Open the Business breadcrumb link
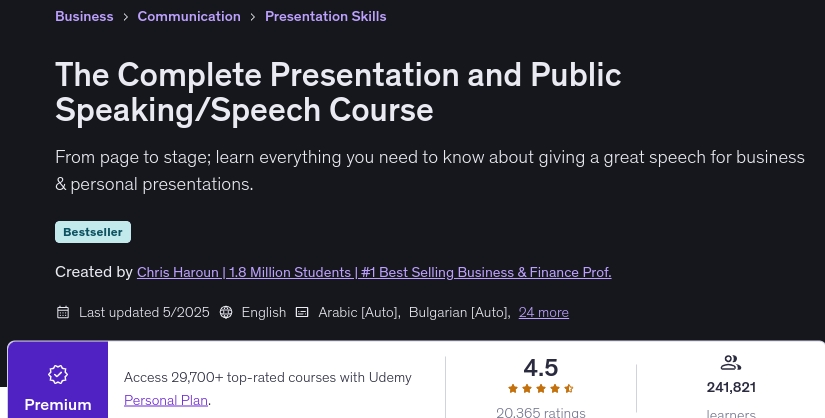This screenshot has height=418, width=825. (x=84, y=16)
